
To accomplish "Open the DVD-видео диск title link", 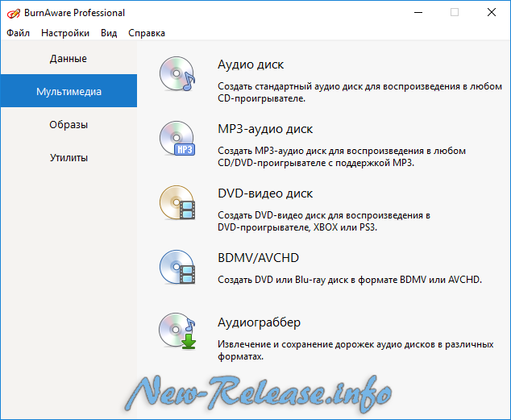I will [265, 193].
